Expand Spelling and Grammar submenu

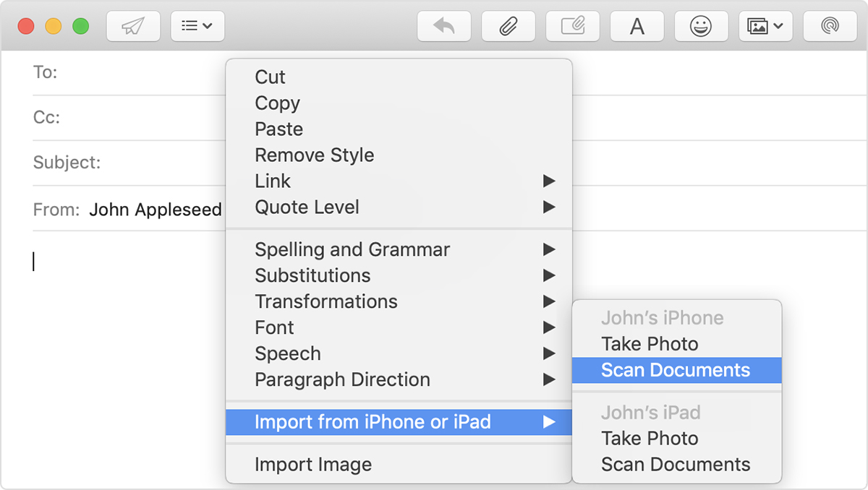click(x=399, y=250)
